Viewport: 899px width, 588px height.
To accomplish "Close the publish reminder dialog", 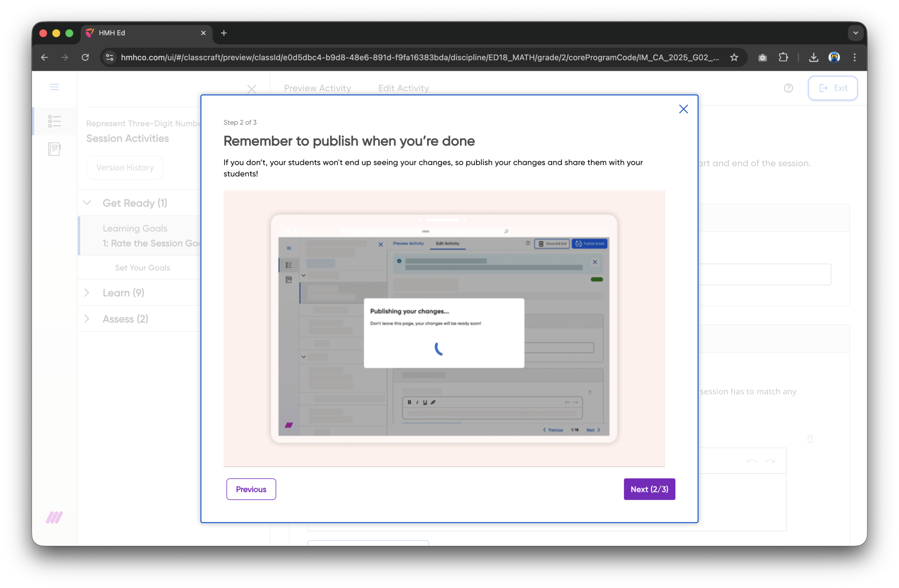I will tap(683, 109).
